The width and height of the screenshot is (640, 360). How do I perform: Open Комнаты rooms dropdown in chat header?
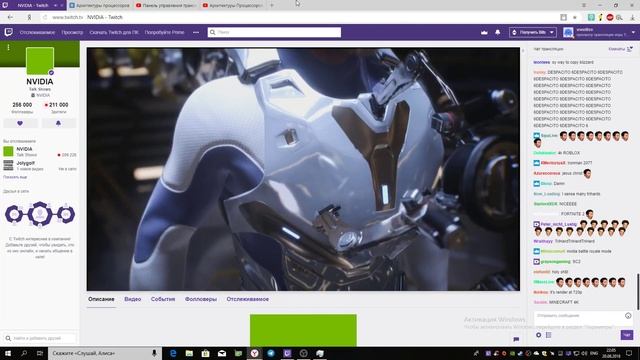coord(620,49)
